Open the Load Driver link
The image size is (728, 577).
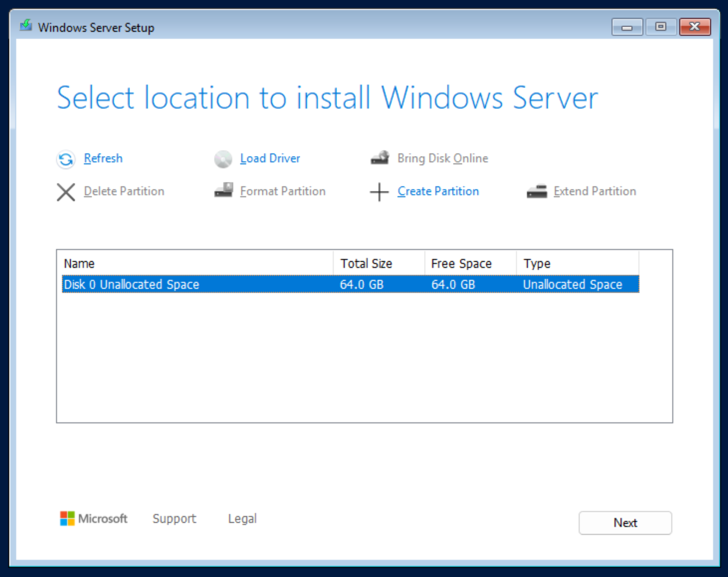click(270, 158)
